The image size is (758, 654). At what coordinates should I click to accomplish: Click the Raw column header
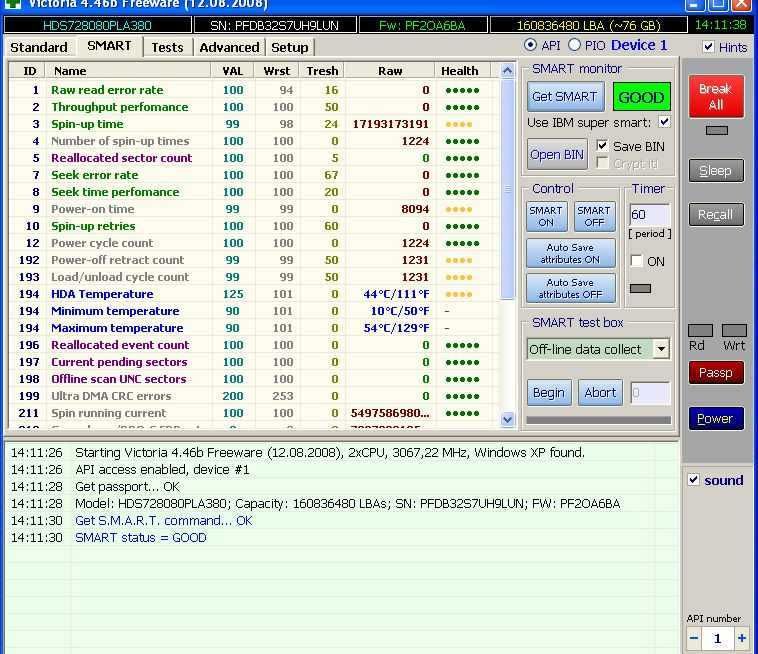[390, 71]
